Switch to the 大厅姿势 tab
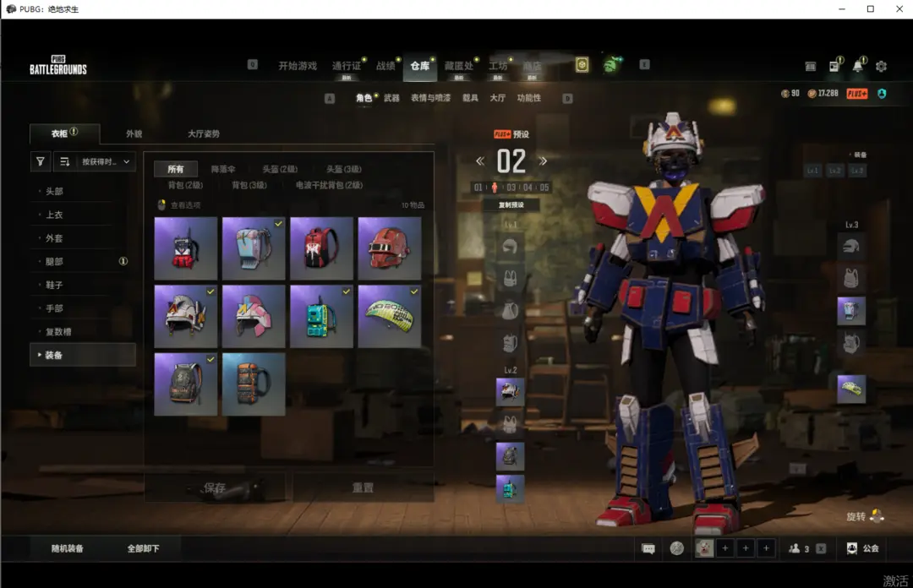 click(x=203, y=133)
